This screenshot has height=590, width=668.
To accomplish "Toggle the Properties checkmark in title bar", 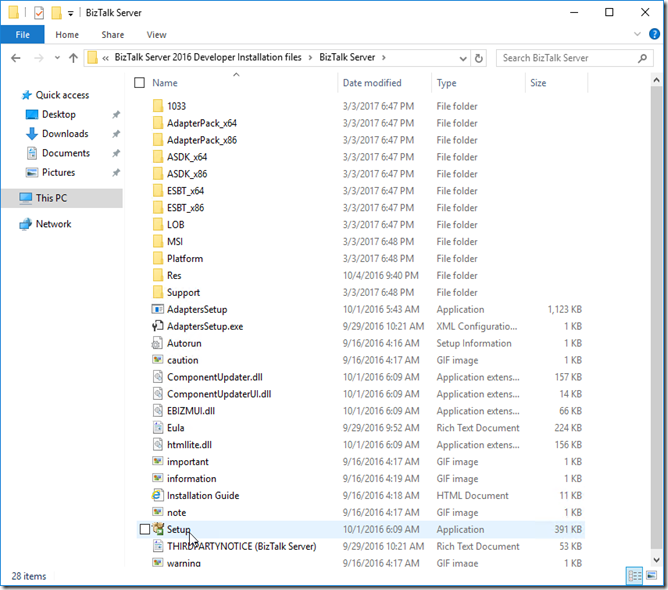I will pos(38,13).
